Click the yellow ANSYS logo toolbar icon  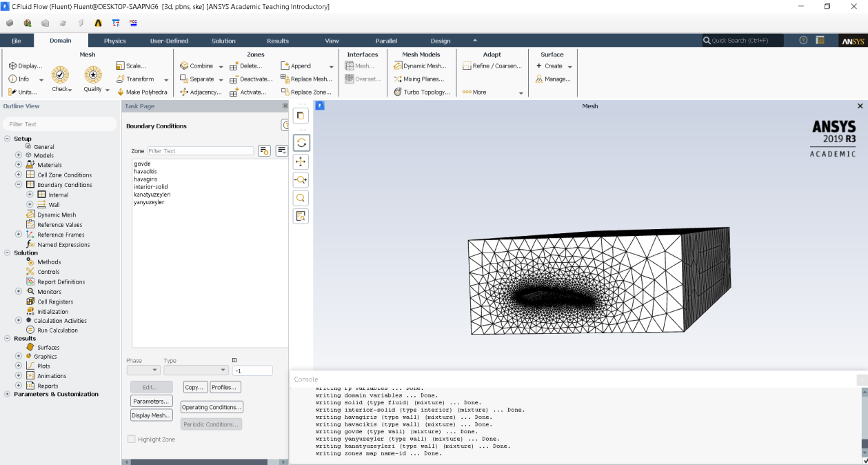point(98,23)
